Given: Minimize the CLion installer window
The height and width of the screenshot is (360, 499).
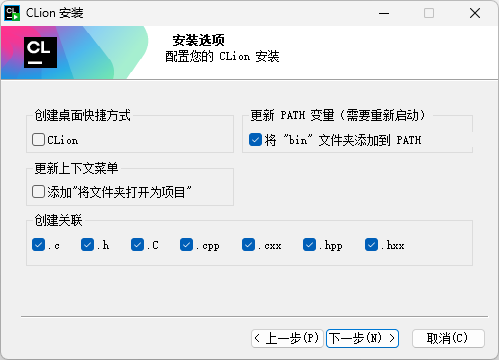Looking at the screenshot, I should tap(384, 13).
